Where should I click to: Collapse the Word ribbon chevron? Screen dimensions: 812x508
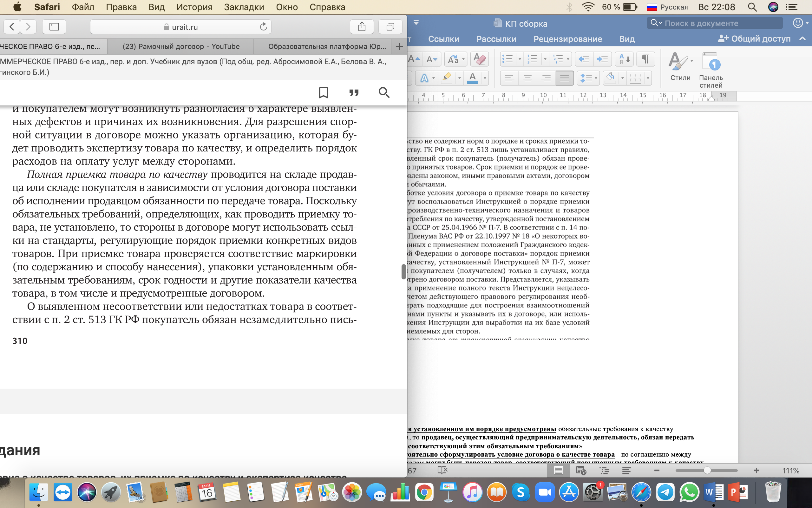802,39
